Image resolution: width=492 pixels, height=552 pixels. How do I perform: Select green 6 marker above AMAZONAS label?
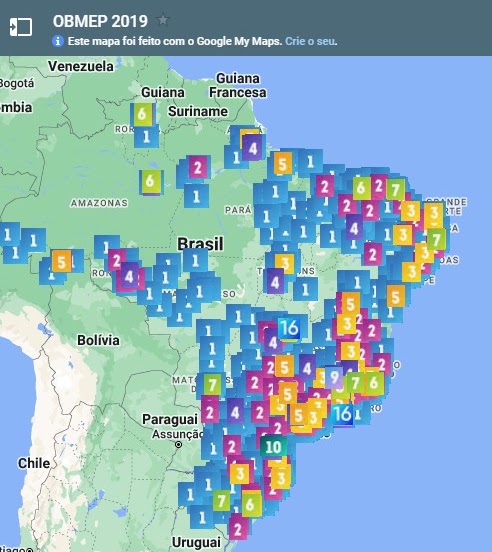(150, 181)
